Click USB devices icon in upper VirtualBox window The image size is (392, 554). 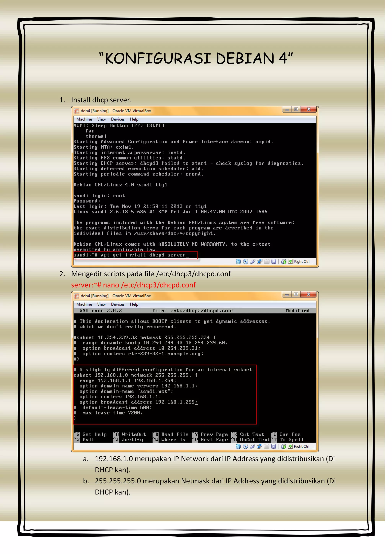click(x=252, y=262)
